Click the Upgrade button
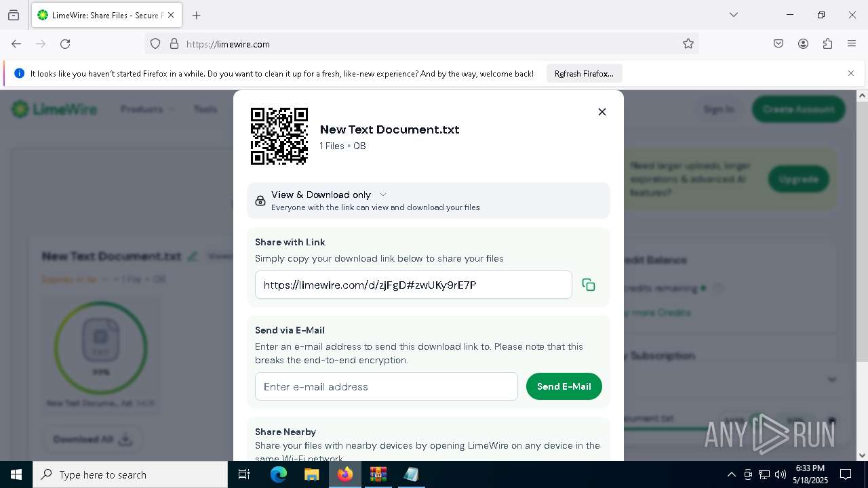The width and height of the screenshot is (868, 488). [x=799, y=179]
